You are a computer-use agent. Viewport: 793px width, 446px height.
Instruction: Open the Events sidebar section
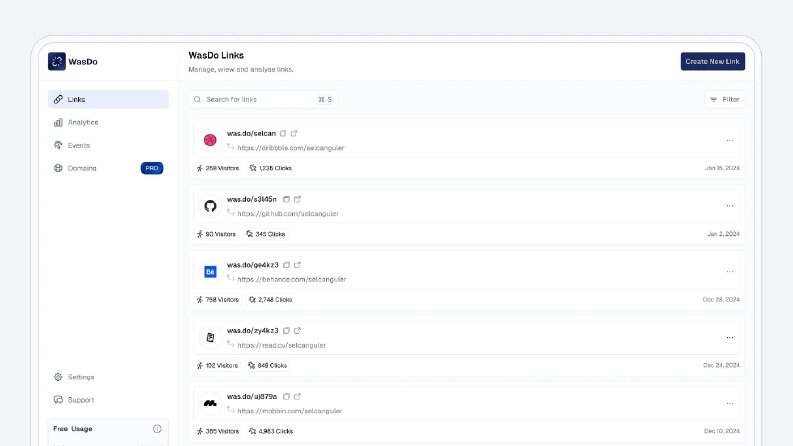[x=108, y=145]
